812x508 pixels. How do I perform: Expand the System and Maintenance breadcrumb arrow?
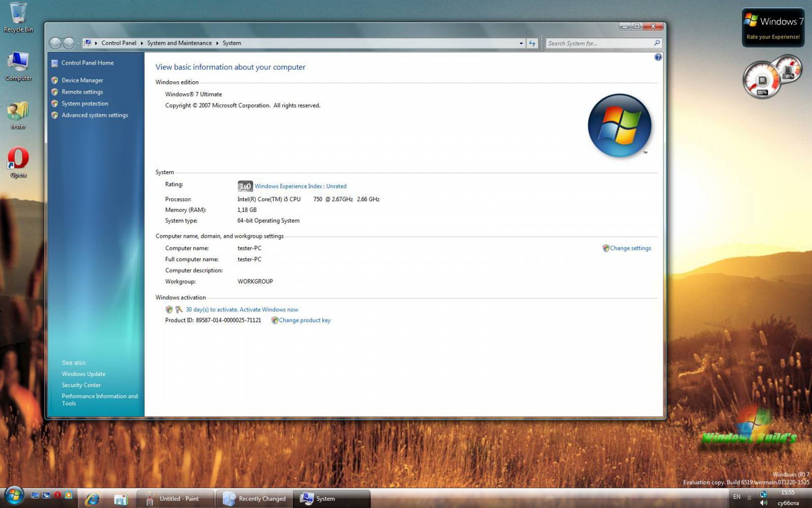[217, 44]
